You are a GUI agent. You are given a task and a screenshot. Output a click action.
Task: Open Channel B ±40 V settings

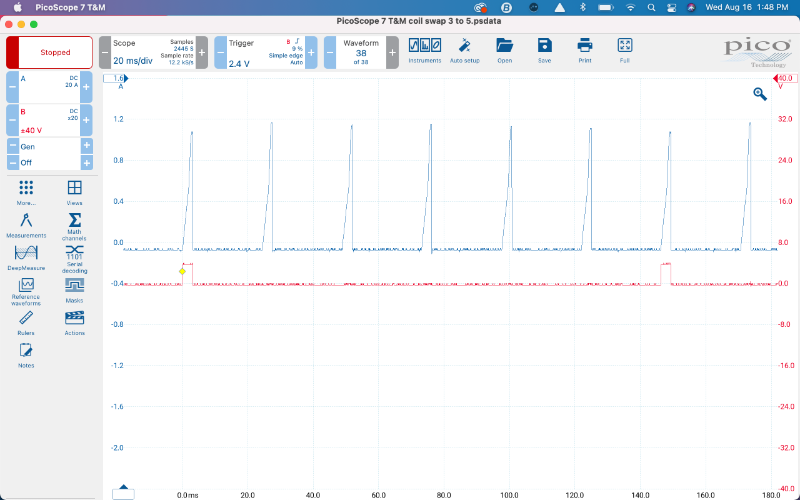point(50,120)
